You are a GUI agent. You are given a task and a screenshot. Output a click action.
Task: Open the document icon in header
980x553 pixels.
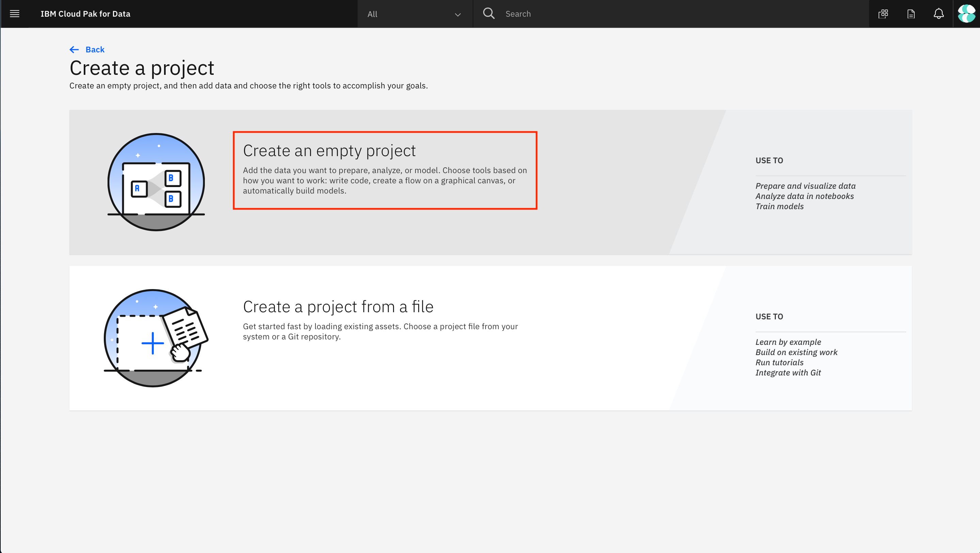(x=911, y=14)
